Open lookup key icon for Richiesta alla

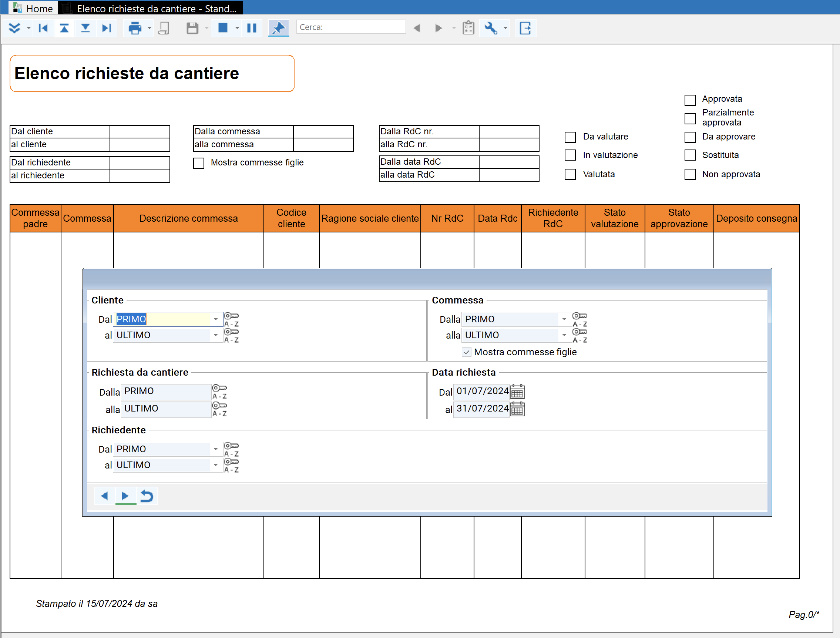click(x=219, y=409)
